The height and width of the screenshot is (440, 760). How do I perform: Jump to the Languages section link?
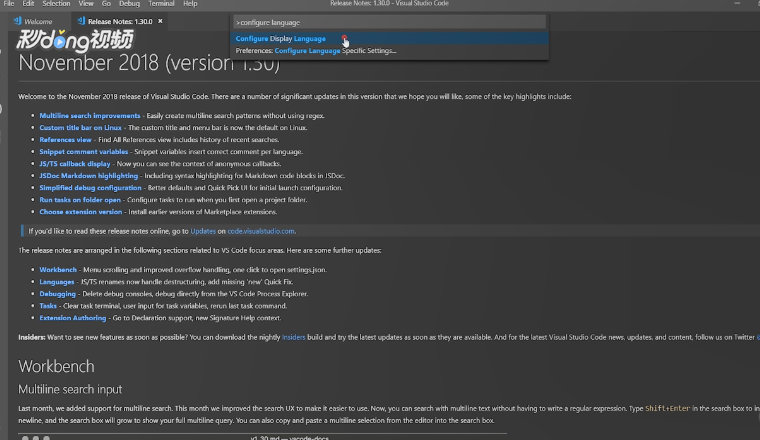pyautogui.click(x=57, y=282)
